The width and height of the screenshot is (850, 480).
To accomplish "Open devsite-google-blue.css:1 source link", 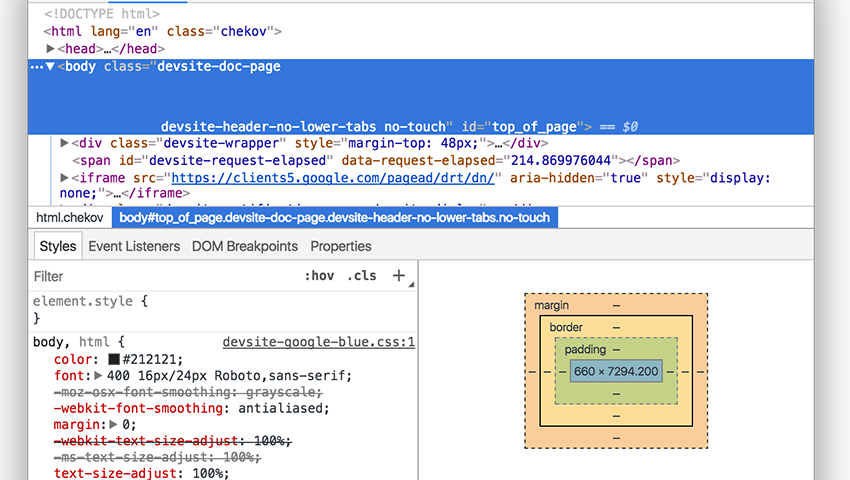I will tap(318, 342).
